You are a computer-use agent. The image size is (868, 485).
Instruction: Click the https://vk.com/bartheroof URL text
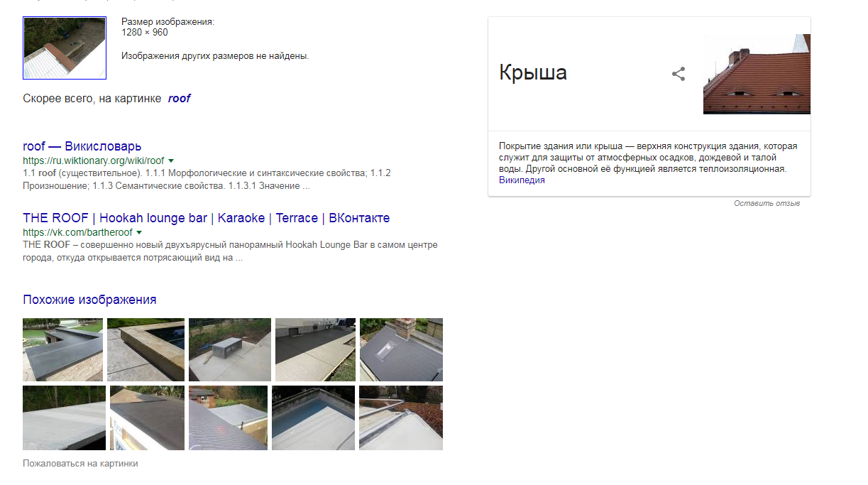pos(77,232)
